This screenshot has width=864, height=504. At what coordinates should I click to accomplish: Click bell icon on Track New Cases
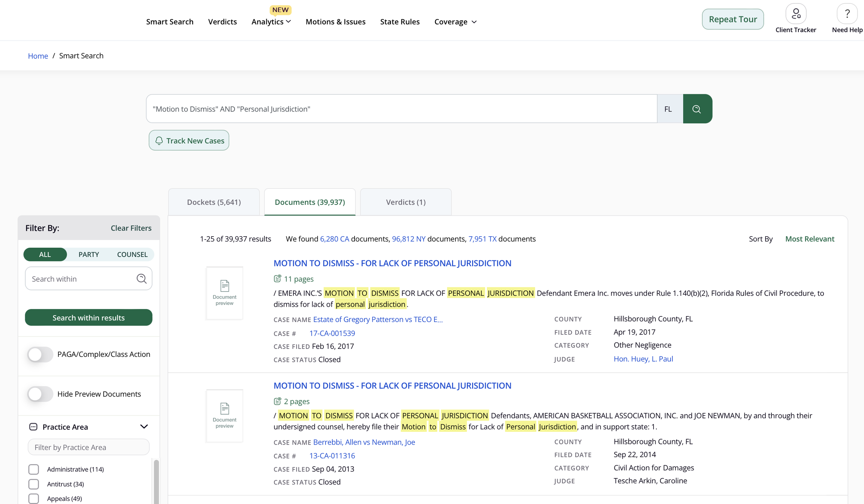(x=159, y=141)
